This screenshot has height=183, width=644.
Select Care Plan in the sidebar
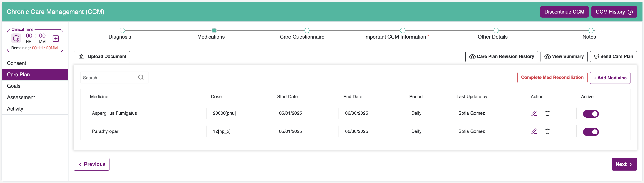point(35,75)
